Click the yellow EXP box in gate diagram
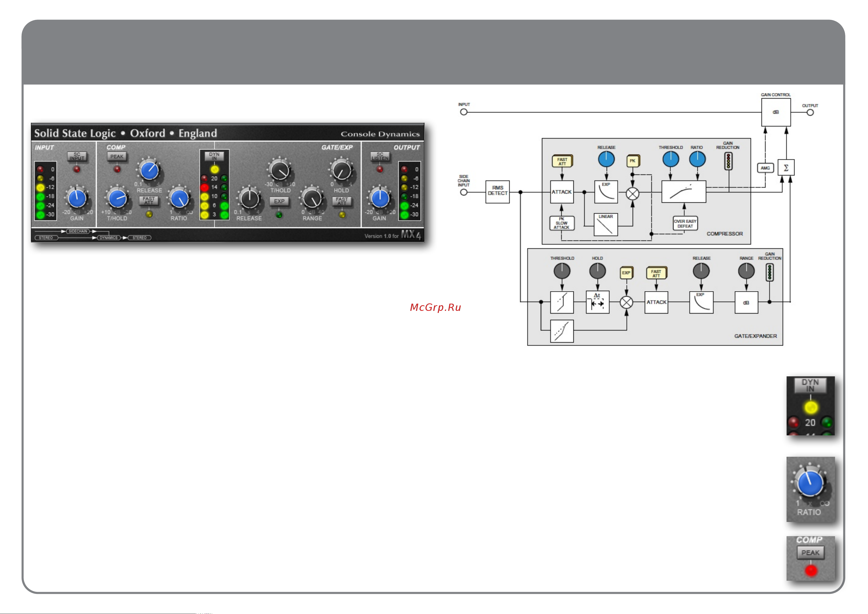The height and width of the screenshot is (614, 868). point(627,273)
